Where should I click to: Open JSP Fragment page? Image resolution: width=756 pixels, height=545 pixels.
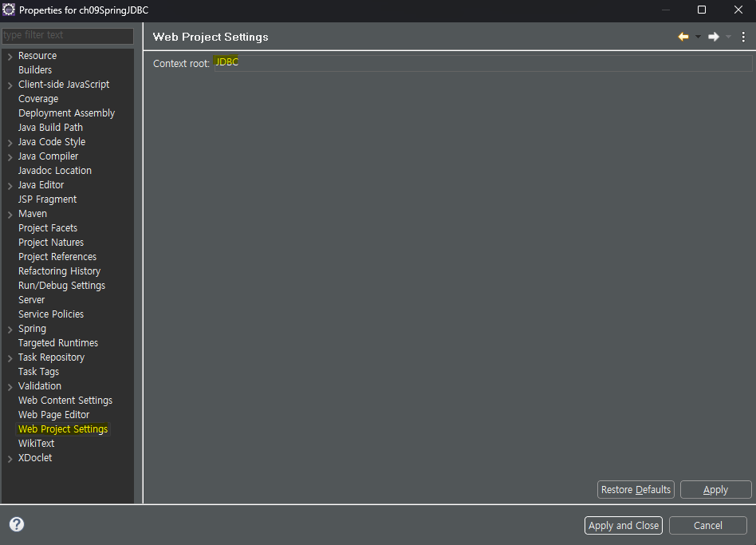[47, 199]
